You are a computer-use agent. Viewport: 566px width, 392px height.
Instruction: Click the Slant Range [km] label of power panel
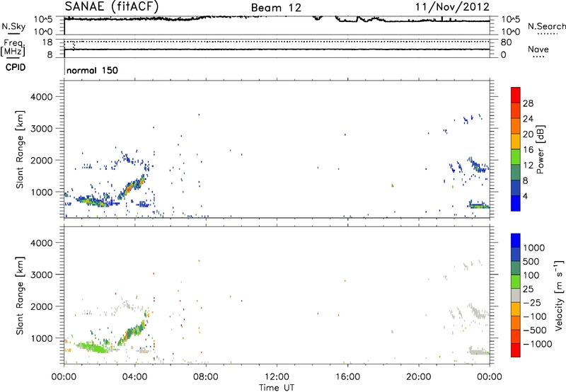coord(20,149)
